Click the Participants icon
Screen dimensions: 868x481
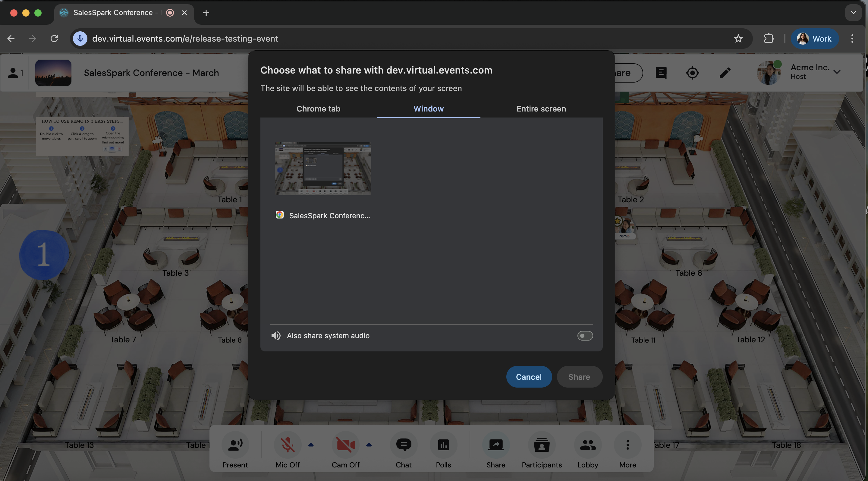542,445
